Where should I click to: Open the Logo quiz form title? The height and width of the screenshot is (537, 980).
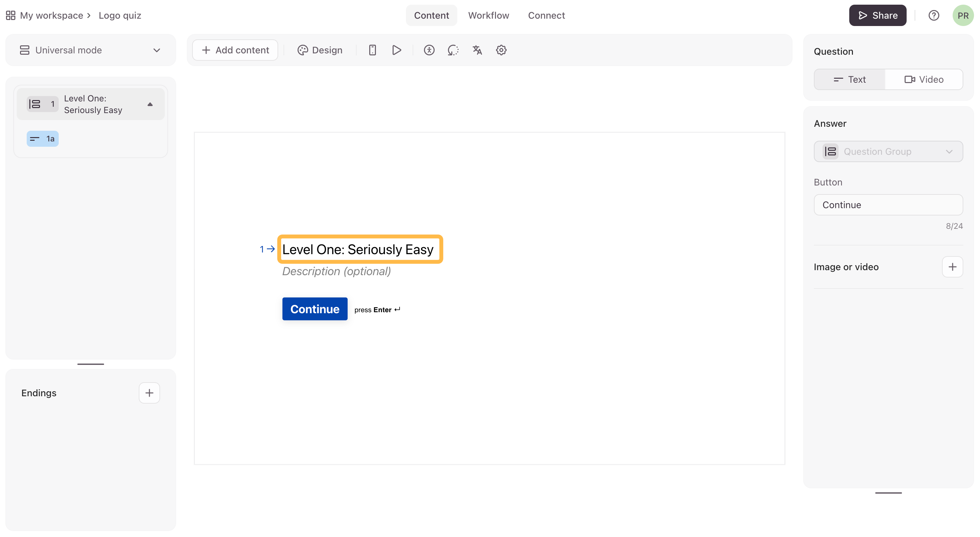point(120,15)
